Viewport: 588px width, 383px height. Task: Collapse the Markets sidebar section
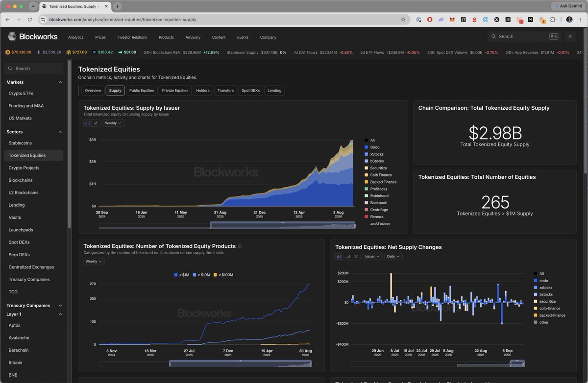coord(60,82)
